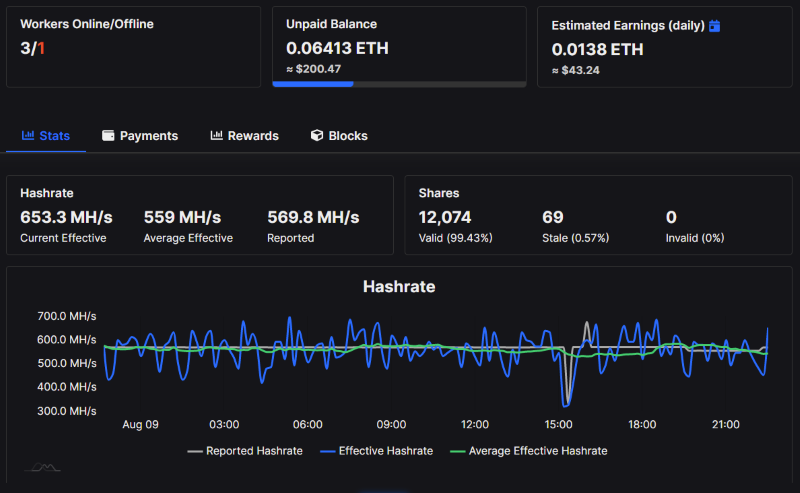Image resolution: width=800 pixels, height=493 pixels.
Task: Click the 0 invalid shares number
Action: (671, 217)
